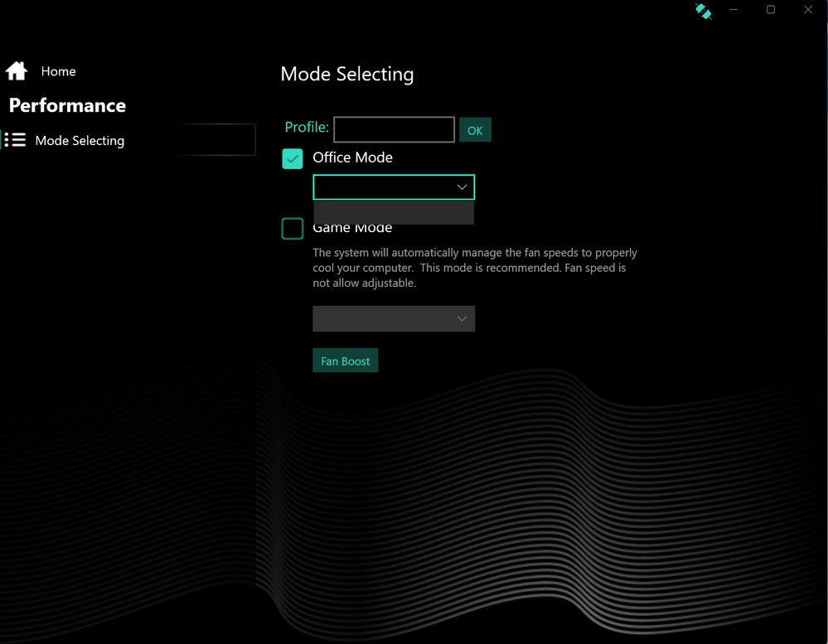Click the Home house icon
This screenshot has width=828, height=644.
(17, 71)
